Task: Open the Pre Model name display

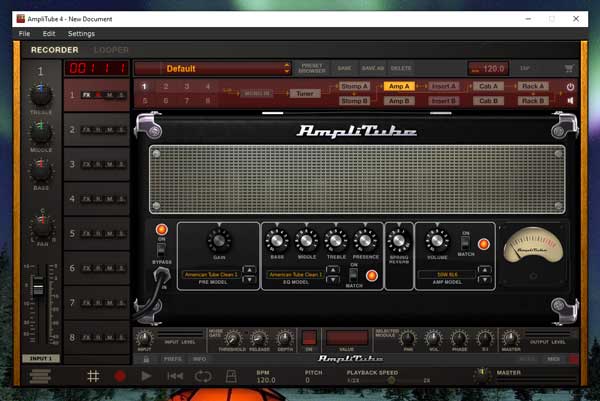Action: 212,274
